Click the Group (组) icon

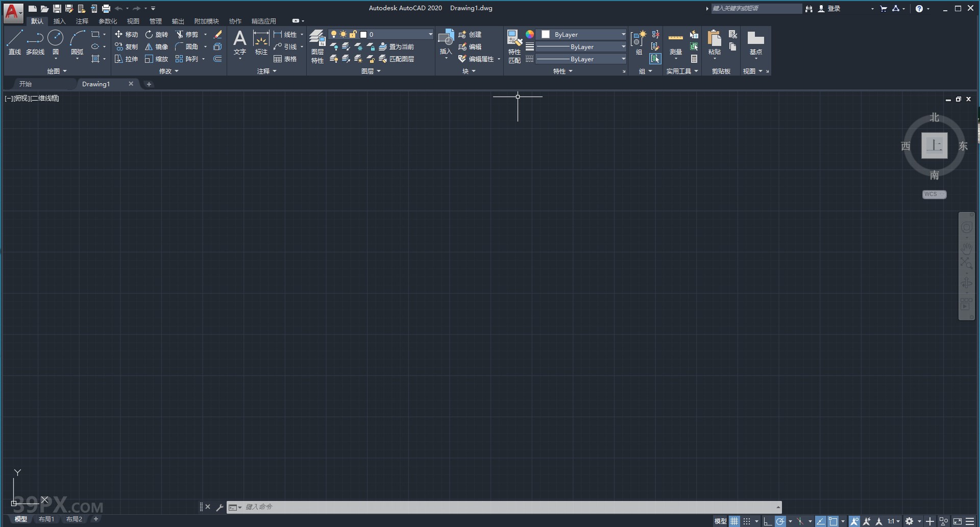tap(639, 42)
